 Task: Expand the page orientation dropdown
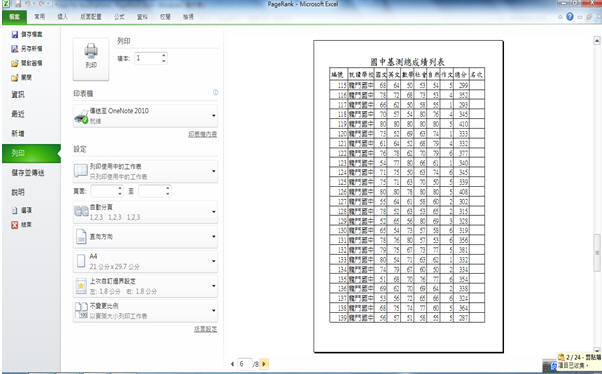(x=213, y=237)
